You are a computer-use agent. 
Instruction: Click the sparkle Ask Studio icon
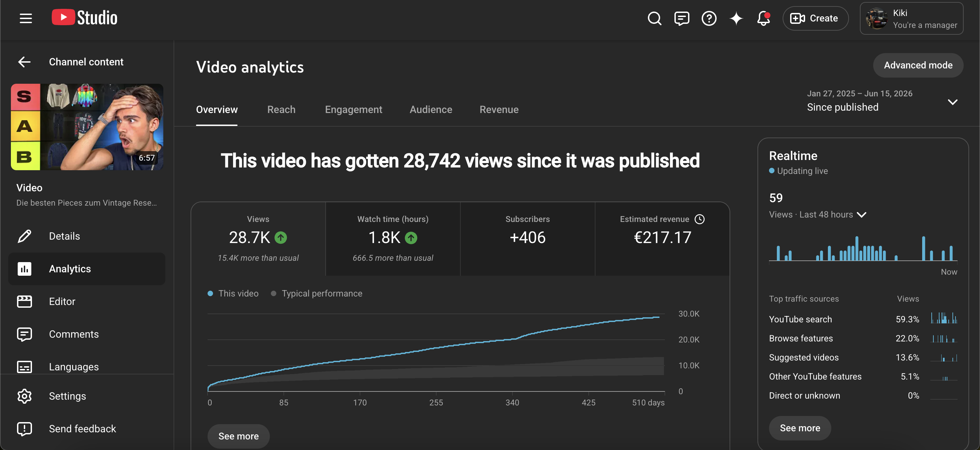pyautogui.click(x=736, y=18)
